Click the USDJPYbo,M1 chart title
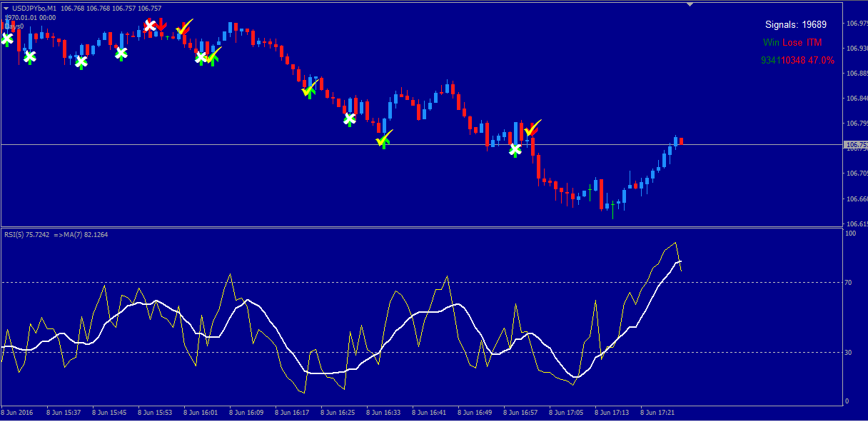This screenshot has width=868, height=422. (34, 8)
